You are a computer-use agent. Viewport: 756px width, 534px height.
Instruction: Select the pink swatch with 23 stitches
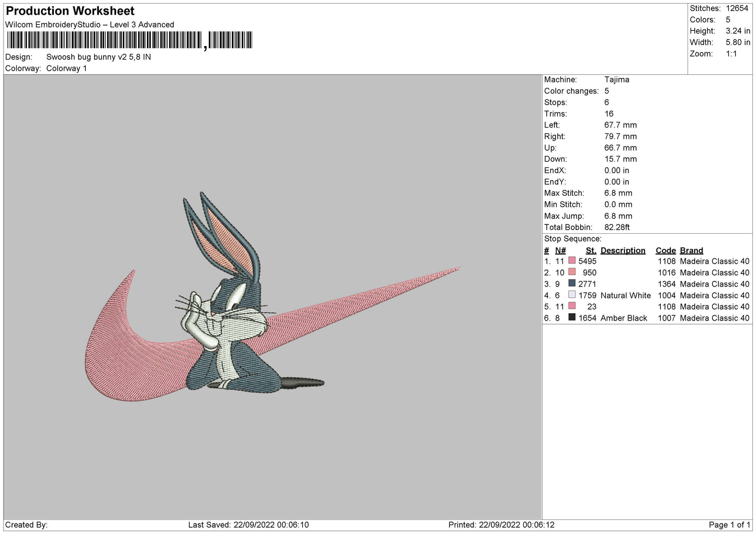[x=572, y=306]
